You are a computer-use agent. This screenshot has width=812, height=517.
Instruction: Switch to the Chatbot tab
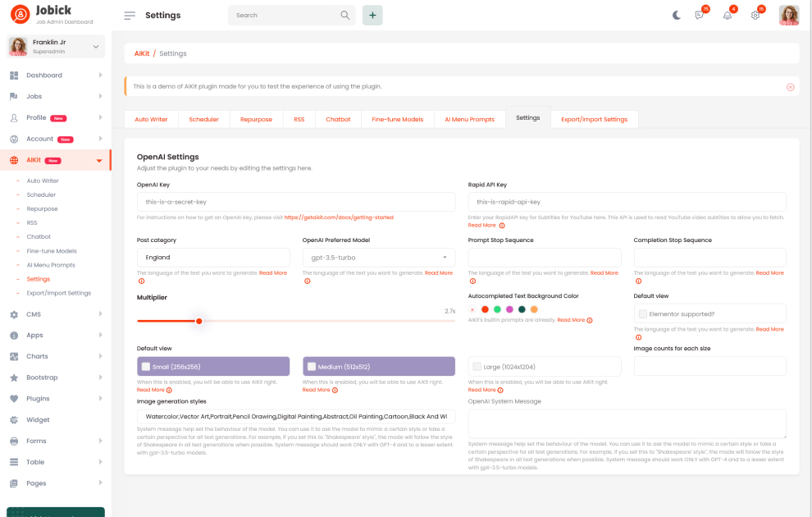tap(338, 119)
